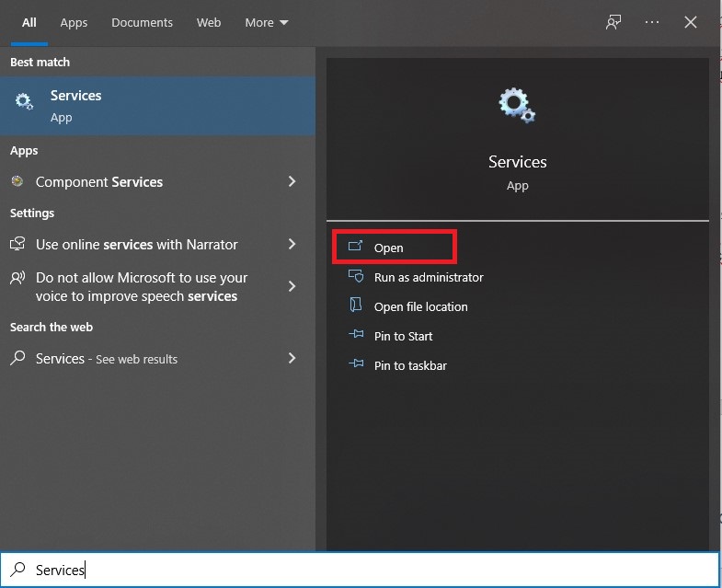Open the More dropdown filter
This screenshot has width=722, height=588.
coord(266,23)
